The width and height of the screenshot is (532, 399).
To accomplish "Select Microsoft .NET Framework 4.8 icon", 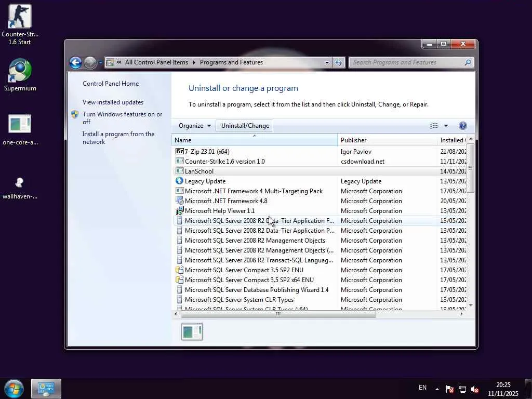I will click(x=179, y=201).
